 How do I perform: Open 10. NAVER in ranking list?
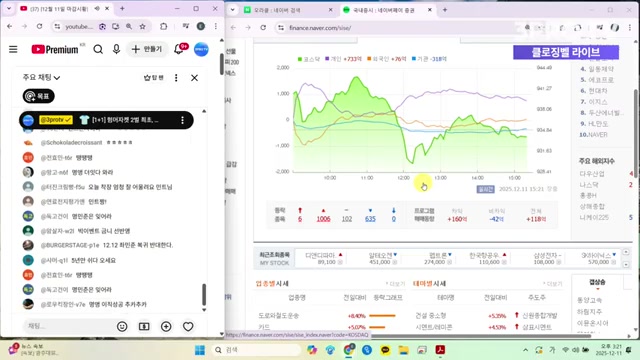point(593,135)
